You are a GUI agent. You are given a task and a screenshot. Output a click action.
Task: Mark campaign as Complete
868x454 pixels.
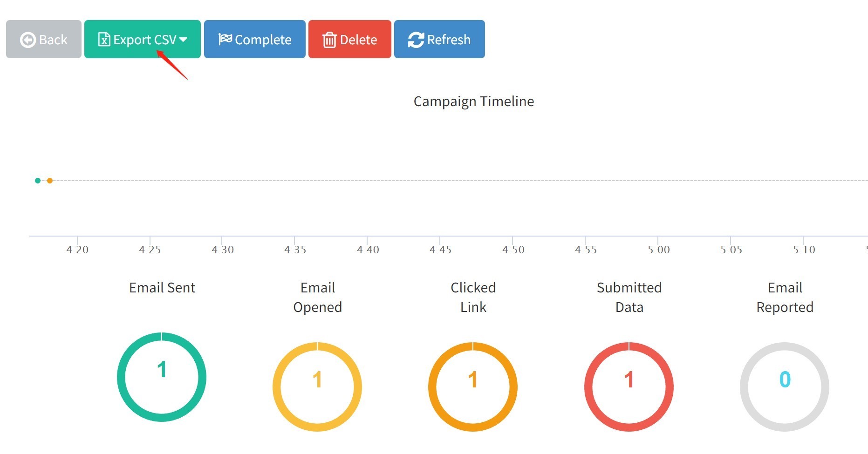[255, 39]
